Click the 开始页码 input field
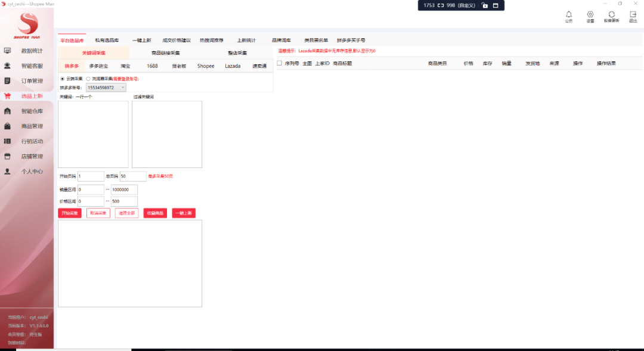Screen dimensions: 644x351 tap(91, 176)
